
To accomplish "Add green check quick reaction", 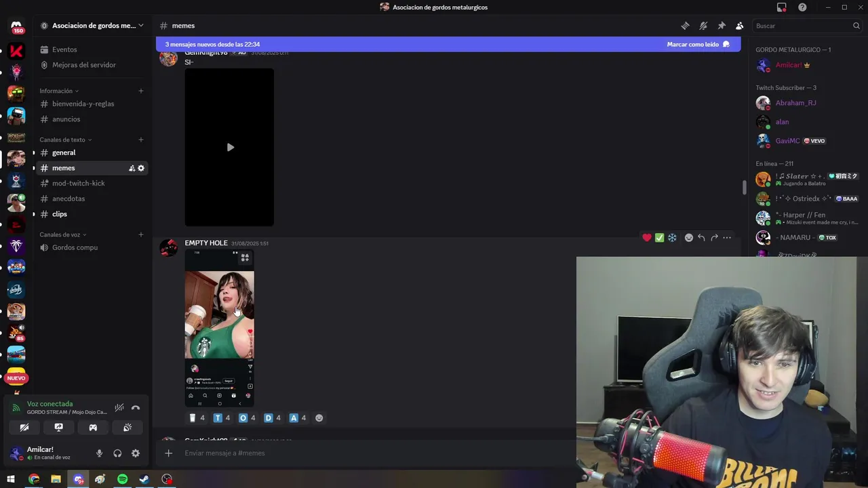I will [659, 238].
